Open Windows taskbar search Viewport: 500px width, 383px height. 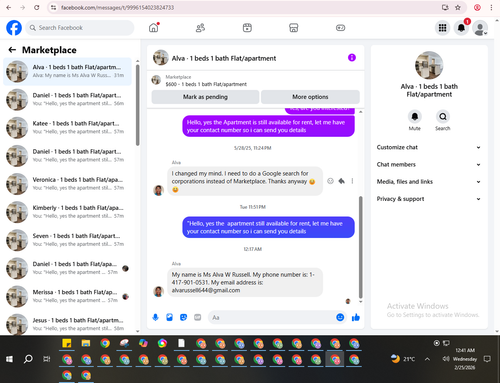click(28, 359)
